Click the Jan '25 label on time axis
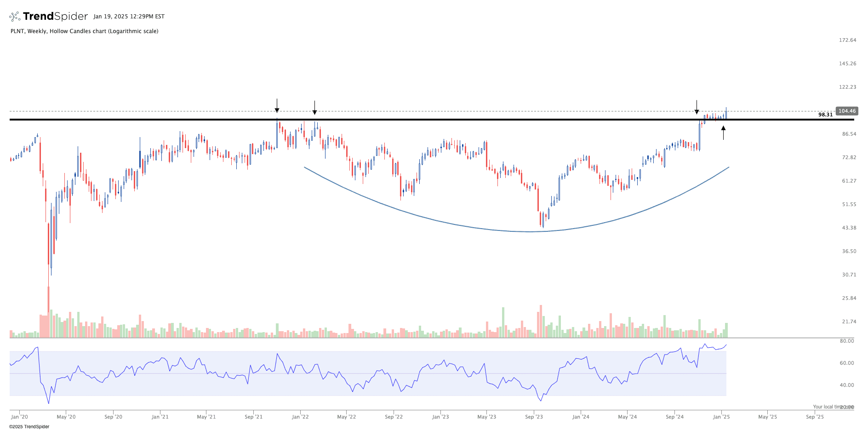 (721, 417)
